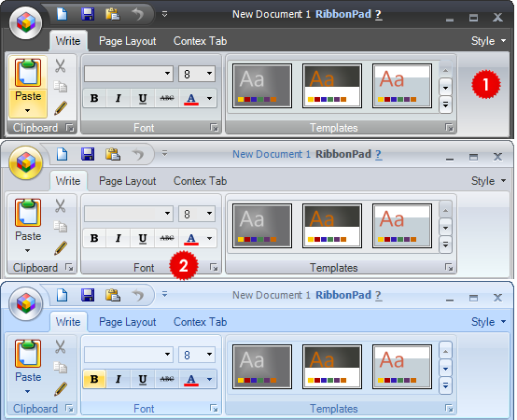Viewport: 517px width, 420px height.
Task: Open font size 8 dropdown in blue window
Action: pos(197,355)
